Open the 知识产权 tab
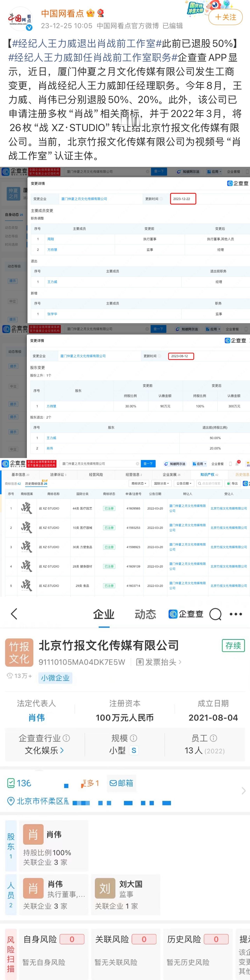Screen dimensions: 250x980 209,474
